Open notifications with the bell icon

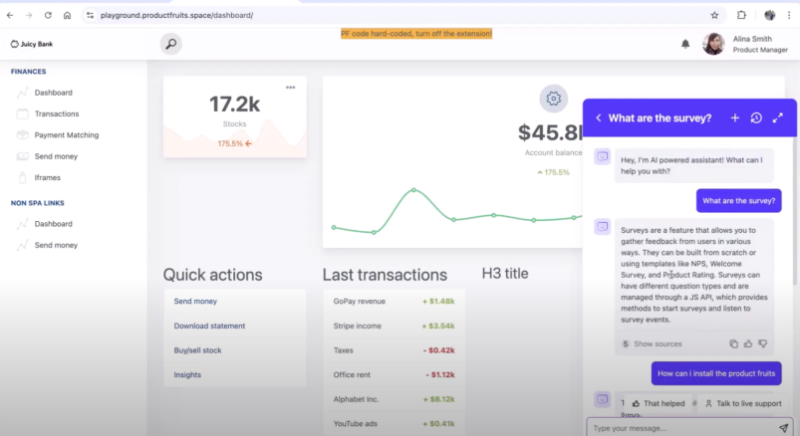point(685,44)
